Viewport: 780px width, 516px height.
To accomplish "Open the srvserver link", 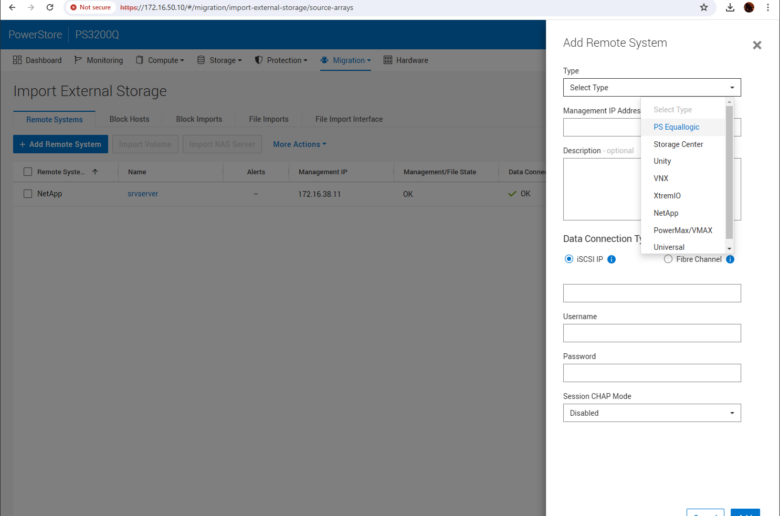I will 143,194.
